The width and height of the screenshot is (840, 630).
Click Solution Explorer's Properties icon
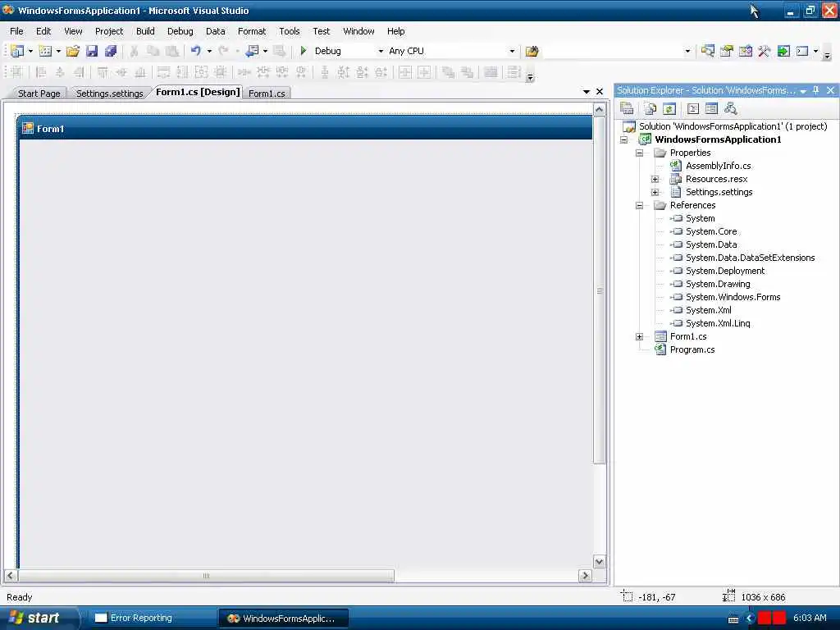coord(627,109)
